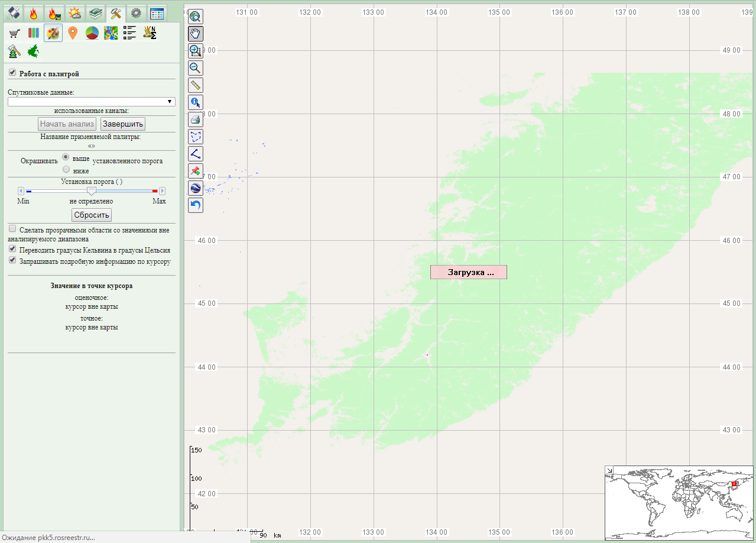Click the zoom out magnifier tool

tap(196, 68)
